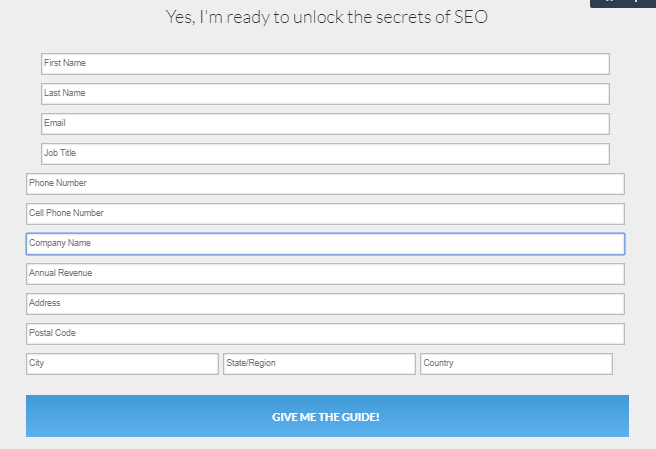Click the City input box
Screen dimensions: 656x449
pyautogui.click(x=122, y=364)
